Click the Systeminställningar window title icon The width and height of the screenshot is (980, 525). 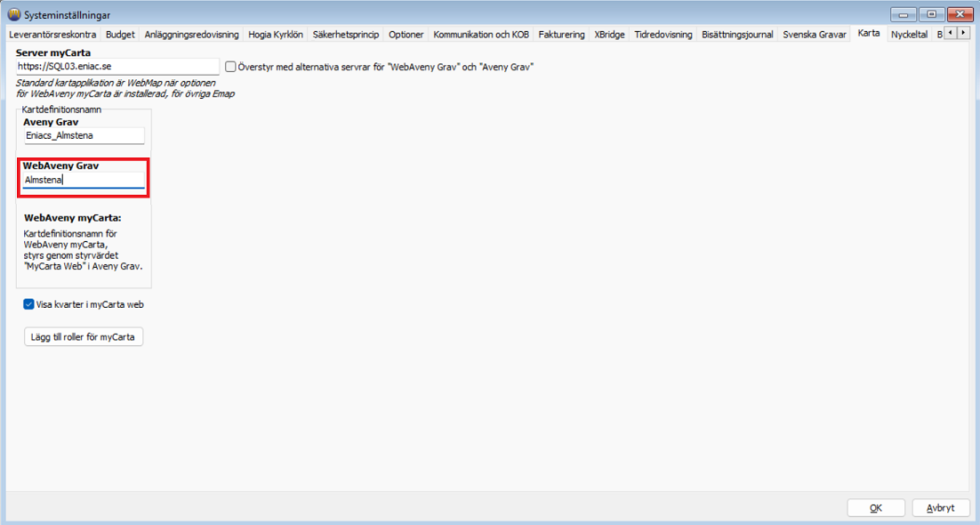click(x=13, y=14)
